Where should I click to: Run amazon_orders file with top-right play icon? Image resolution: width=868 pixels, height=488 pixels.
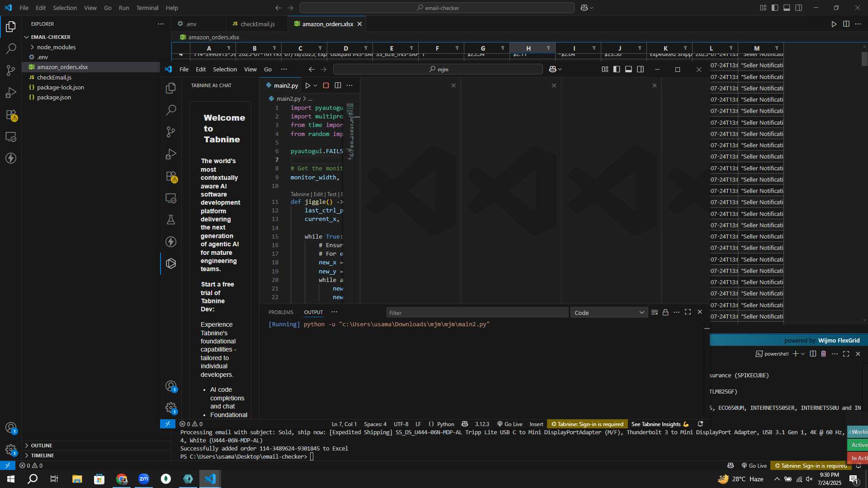834,24
